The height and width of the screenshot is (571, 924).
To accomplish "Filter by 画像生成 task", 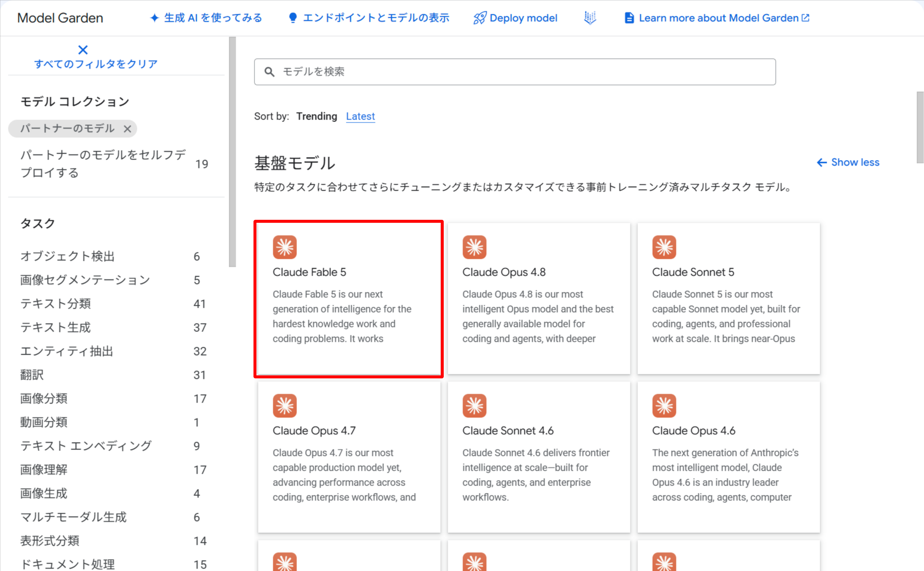I will click(43, 493).
